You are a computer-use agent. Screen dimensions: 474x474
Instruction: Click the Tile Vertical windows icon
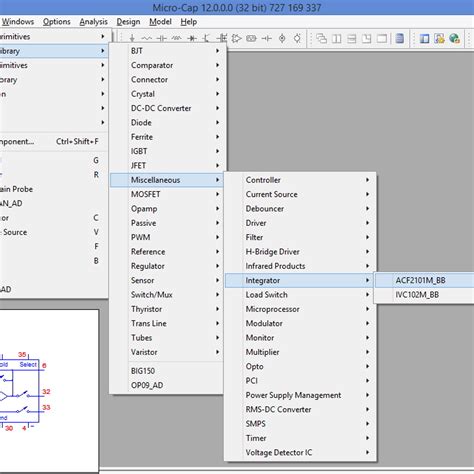[337, 39]
